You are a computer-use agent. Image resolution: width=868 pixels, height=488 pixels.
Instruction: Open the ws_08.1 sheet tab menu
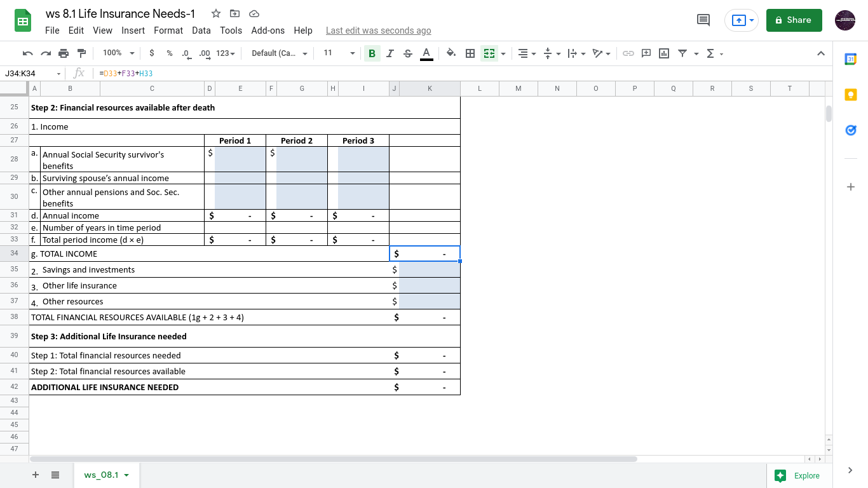125,475
